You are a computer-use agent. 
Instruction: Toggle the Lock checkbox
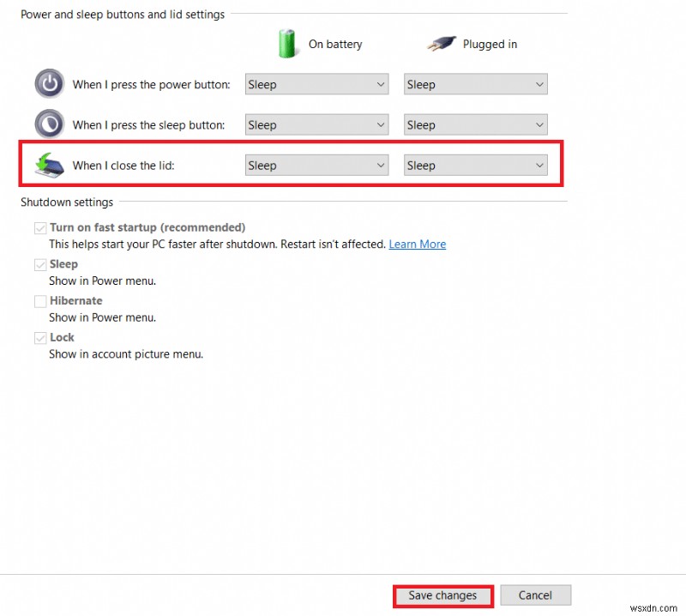click(40, 337)
